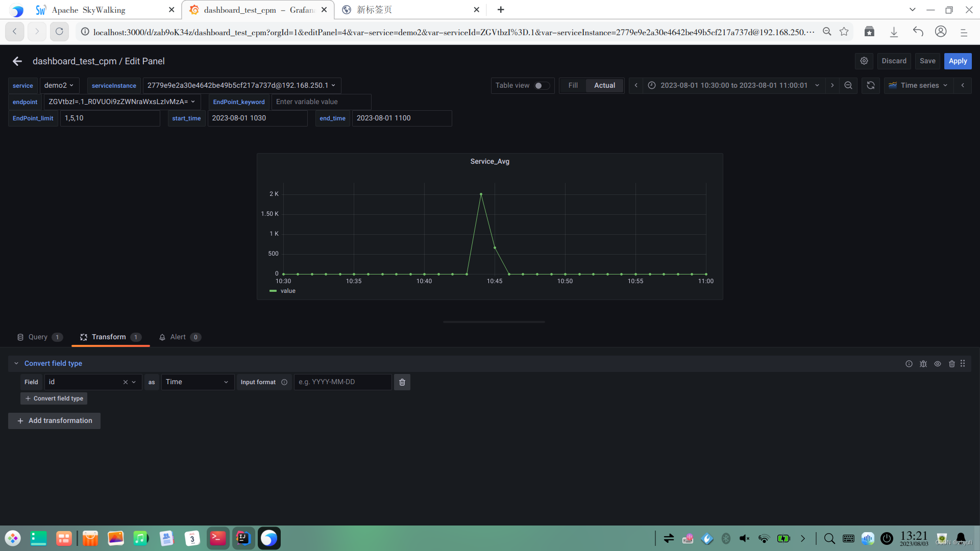Screen dimensions: 980x551
Task: Add a new transformation
Action: click(54, 420)
